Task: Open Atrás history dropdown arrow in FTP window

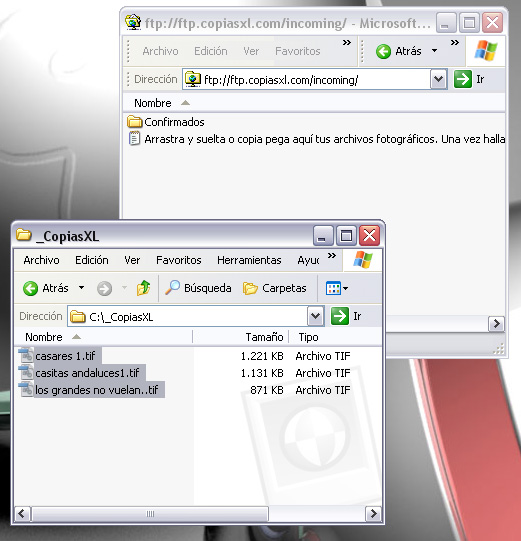Action: pyautogui.click(x=434, y=51)
